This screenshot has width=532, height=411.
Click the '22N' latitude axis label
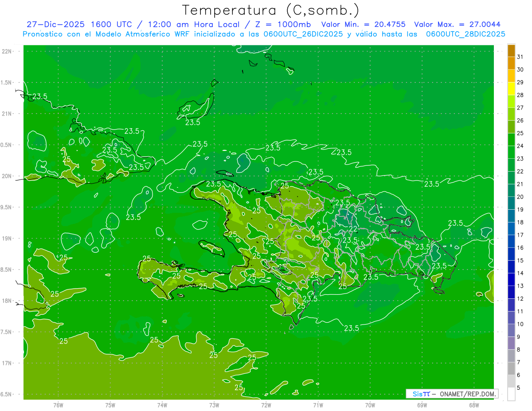coord(7,51)
